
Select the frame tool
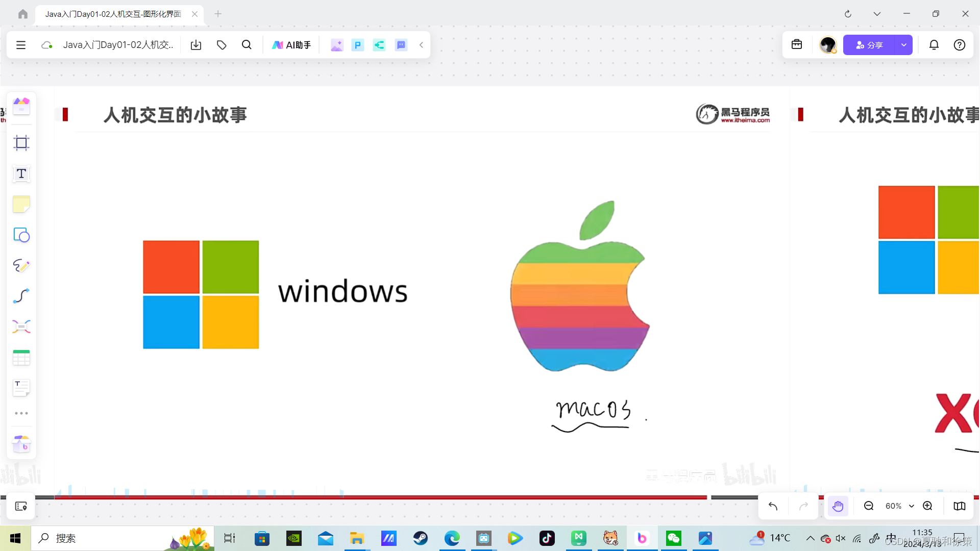21,143
